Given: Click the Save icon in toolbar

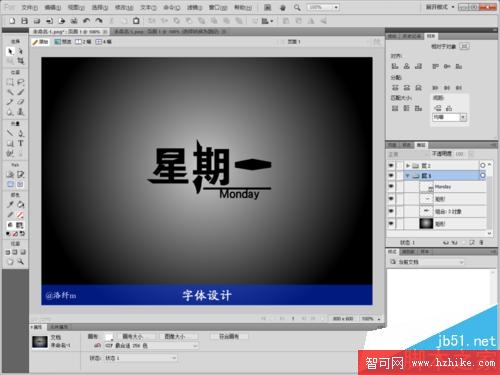Looking at the screenshot, I should [x=24, y=21].
